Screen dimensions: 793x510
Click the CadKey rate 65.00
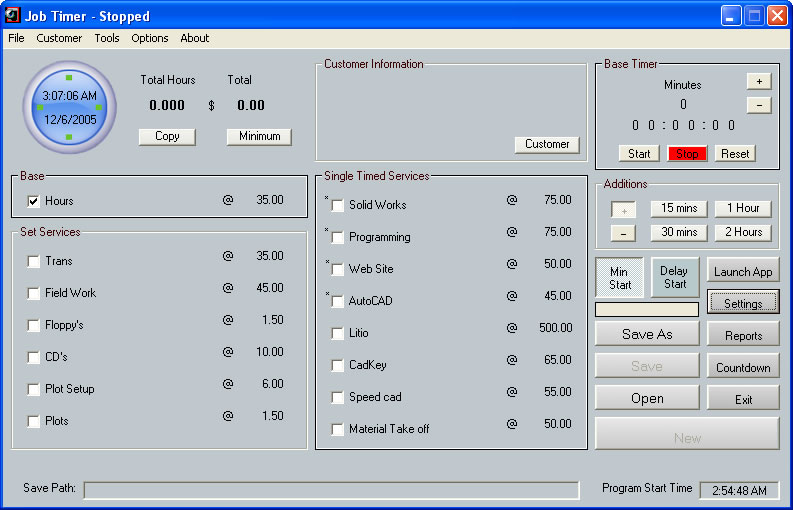[557, 360]
